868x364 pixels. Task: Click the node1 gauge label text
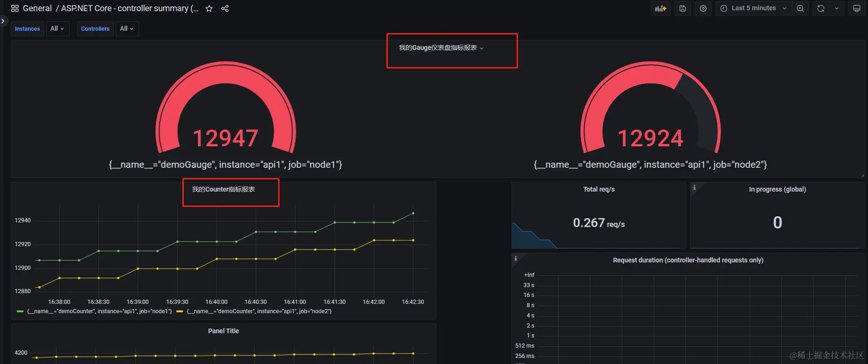click(225, 165)
